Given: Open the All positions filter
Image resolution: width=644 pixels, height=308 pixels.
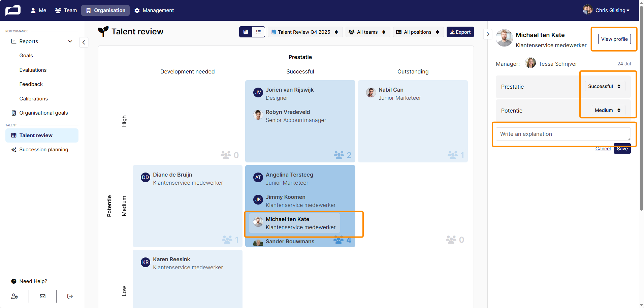Looking at the screenshot, I should click(x=418, y=32).
